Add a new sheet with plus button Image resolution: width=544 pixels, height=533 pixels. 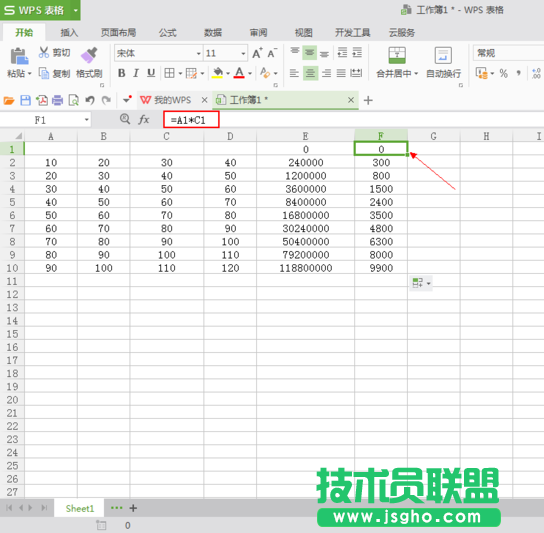(133, 508)
